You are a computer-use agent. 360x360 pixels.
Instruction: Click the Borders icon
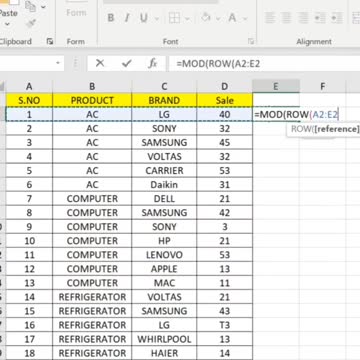(174, 18)
